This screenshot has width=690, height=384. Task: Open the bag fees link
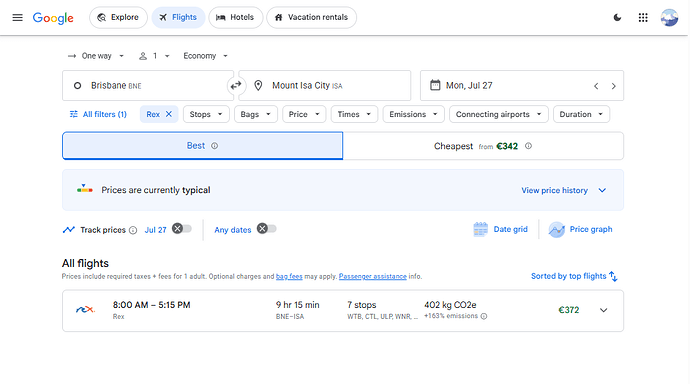point(289,277)
